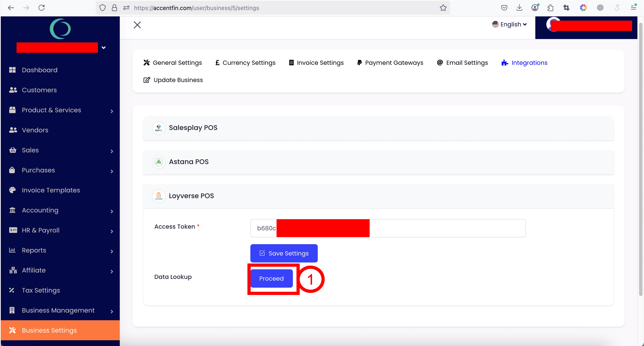
Task: Open the browser extensions puzzle icon
Action: (x=550, y=8)
